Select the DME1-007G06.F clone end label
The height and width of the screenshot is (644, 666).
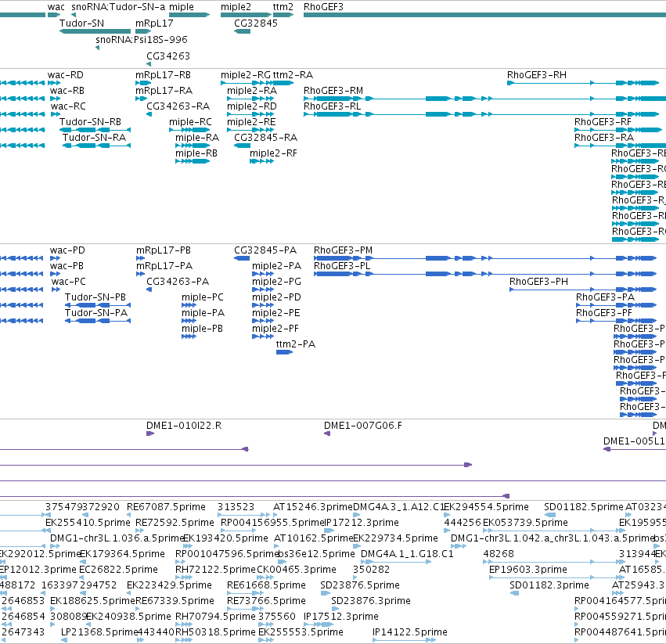point(363,426)
